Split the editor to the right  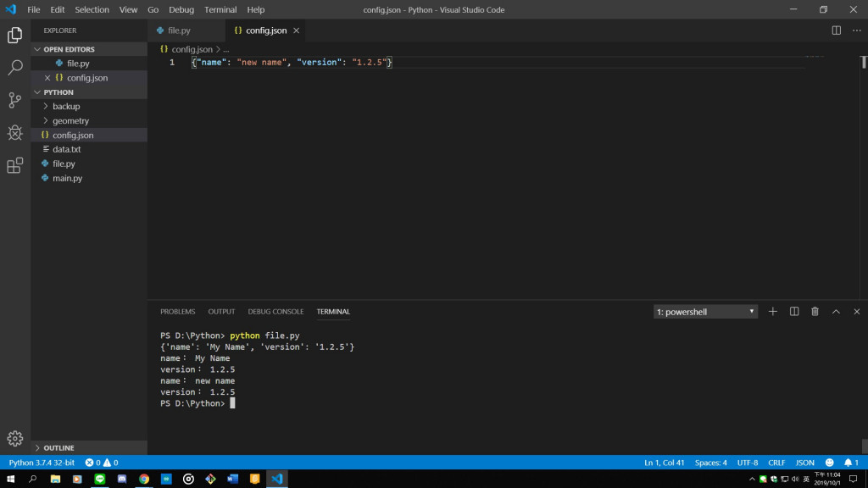[x=836, y=30]
